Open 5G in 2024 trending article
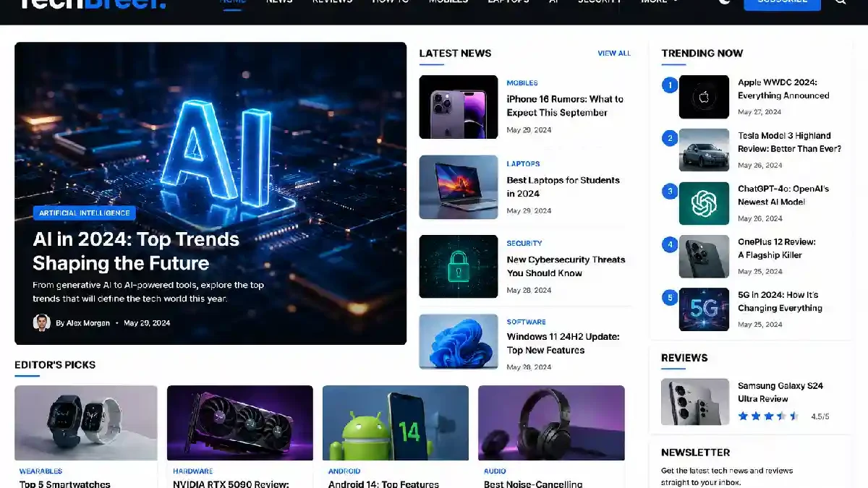 pos(780,301)
